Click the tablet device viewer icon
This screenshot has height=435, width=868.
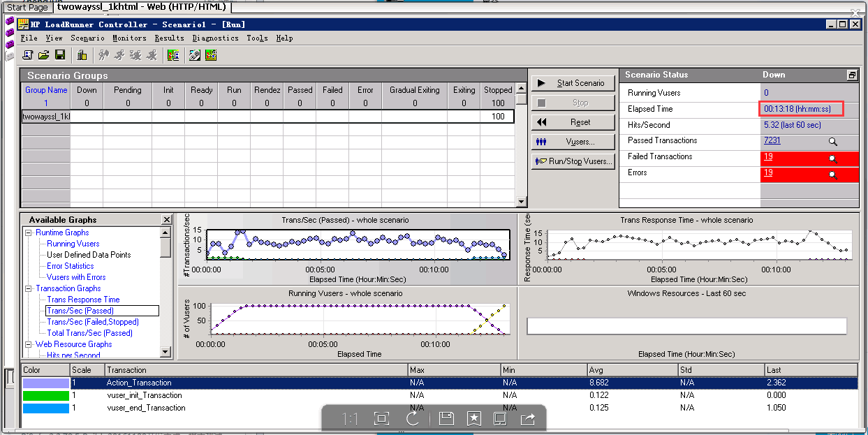pyautogui.click(x=500, y=418)
